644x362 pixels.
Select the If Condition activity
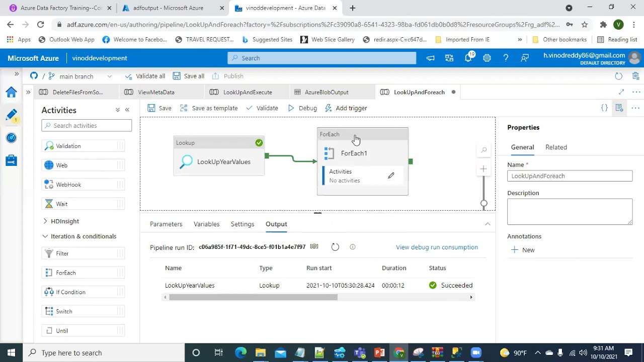(x=83, y=292)
